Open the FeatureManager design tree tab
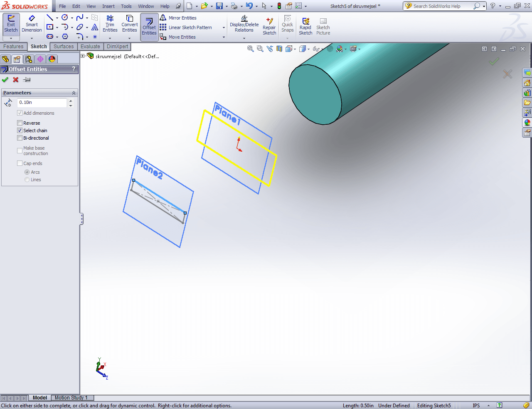Screen dimensions: 532x409 [5, 59]
